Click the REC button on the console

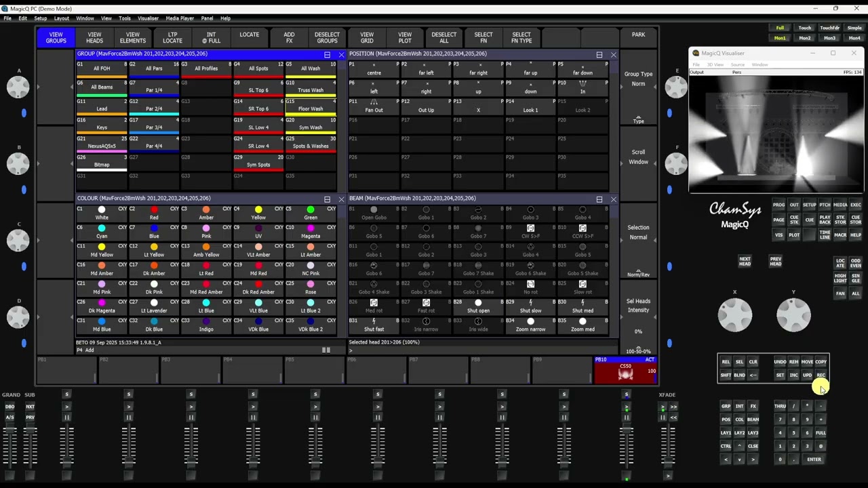821,375
